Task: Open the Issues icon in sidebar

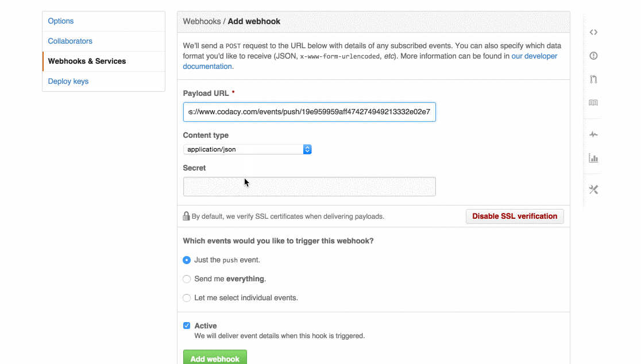Action: 593,56
